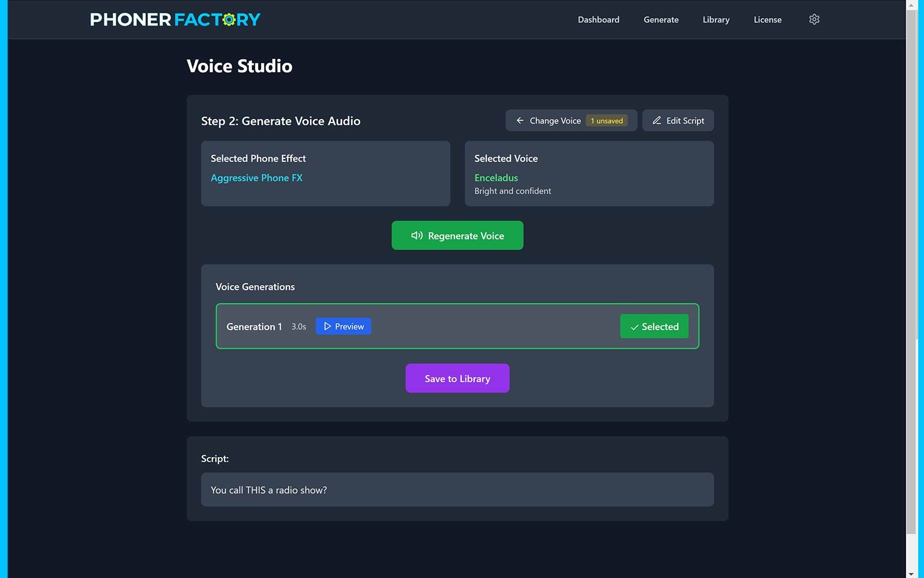The width and height of the screenshot is (924, 578).
Task: Open the Library nav link
Action: (x=716, y=20)
